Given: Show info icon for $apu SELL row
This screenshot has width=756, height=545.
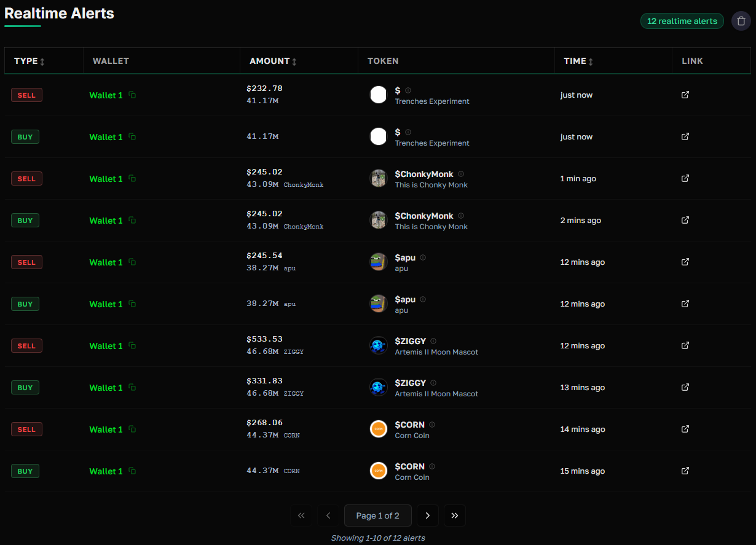Looking at the screenshot, I should tap(423, 257).
